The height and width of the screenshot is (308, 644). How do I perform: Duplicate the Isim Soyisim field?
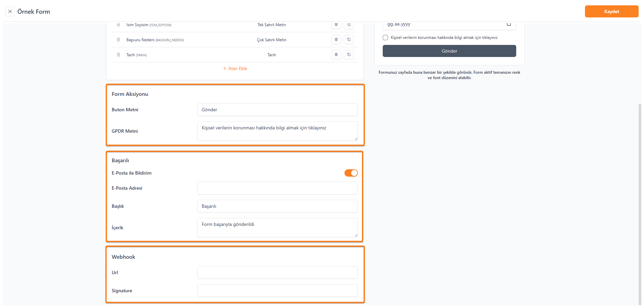tap(349, 25)
